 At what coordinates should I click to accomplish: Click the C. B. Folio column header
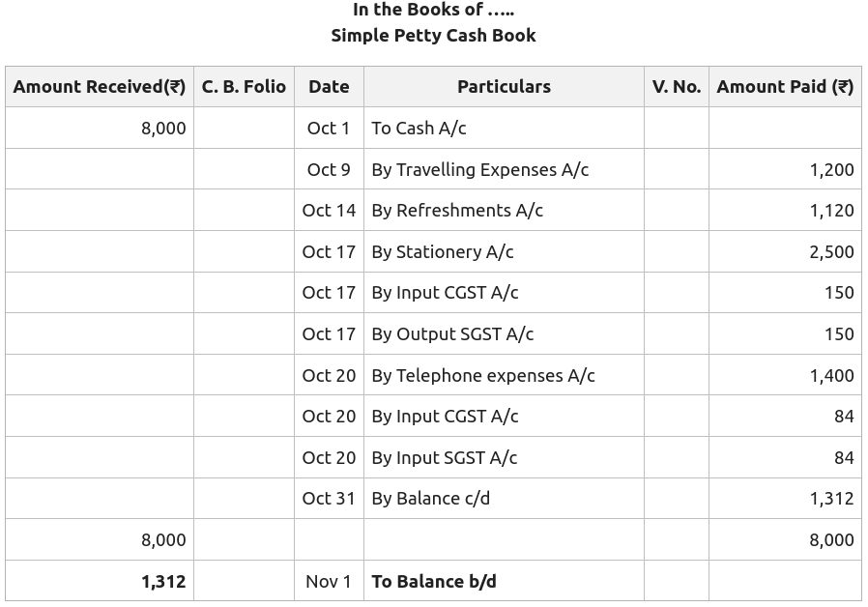pyautogui.click(x=244, y=87)
